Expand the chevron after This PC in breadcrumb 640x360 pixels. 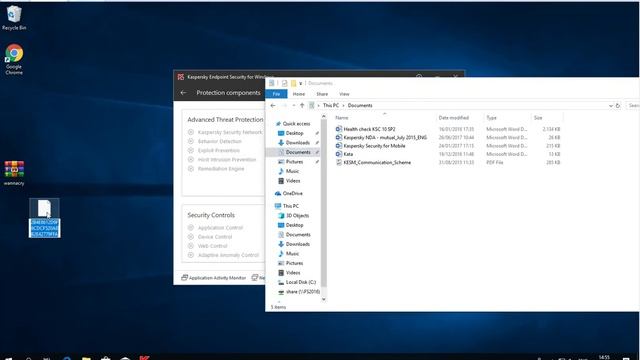pos(343,106)
